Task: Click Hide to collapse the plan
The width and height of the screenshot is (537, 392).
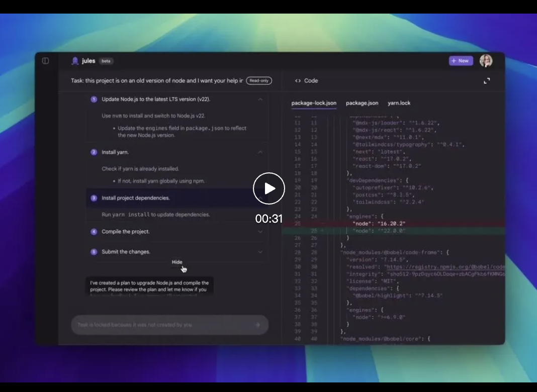Action: click(177, 262)
